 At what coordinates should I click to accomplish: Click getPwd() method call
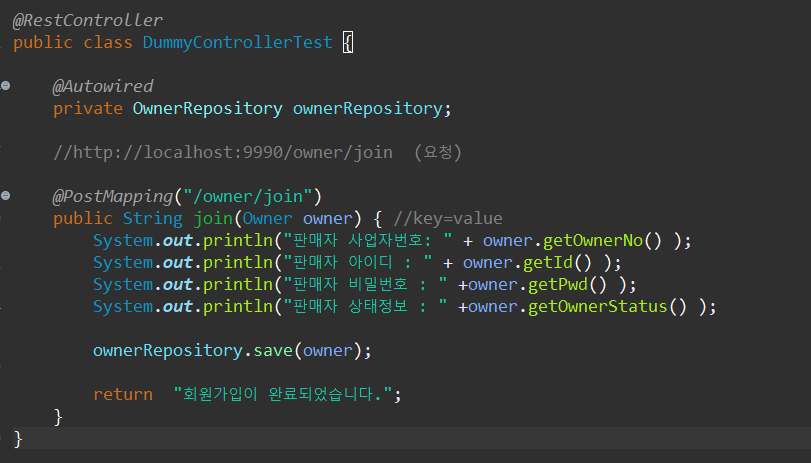567,285
